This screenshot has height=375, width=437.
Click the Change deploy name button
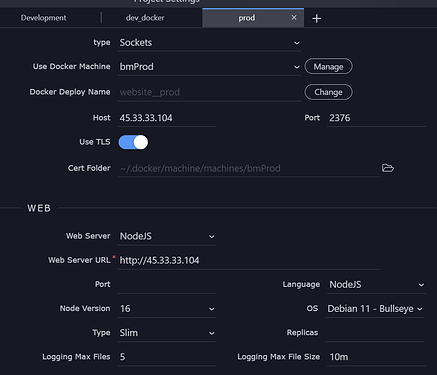coord(328,92)
